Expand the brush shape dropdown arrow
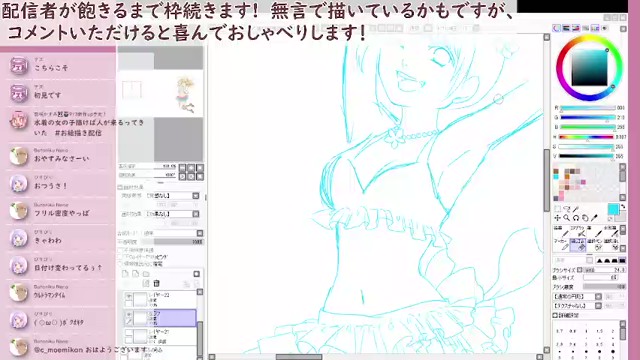640x360 pixels. coord(598,297)
